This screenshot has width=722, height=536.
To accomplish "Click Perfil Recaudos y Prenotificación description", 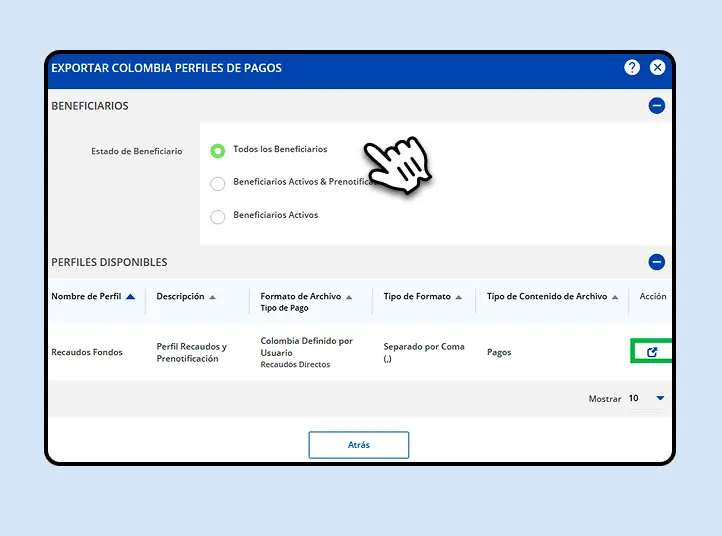I will (192, 352).
